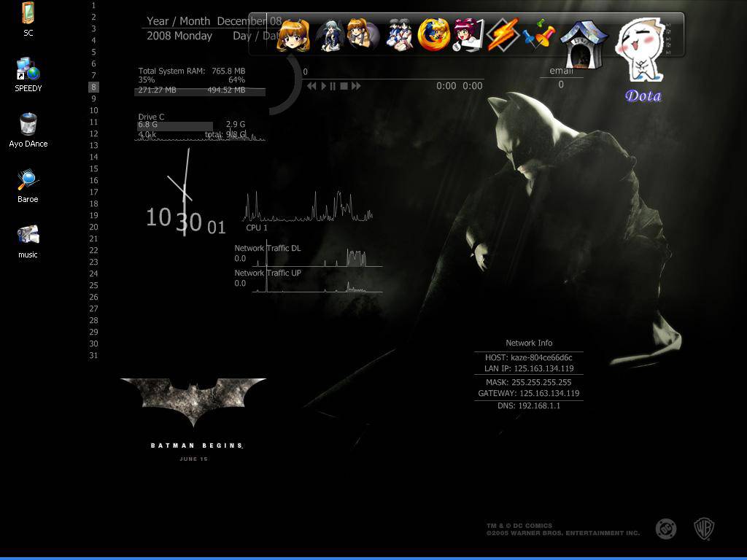Click the 494.52 MB free RAM value
This screenshot has height=560, width=747.
pyautogui.click(x=226, y=90)
